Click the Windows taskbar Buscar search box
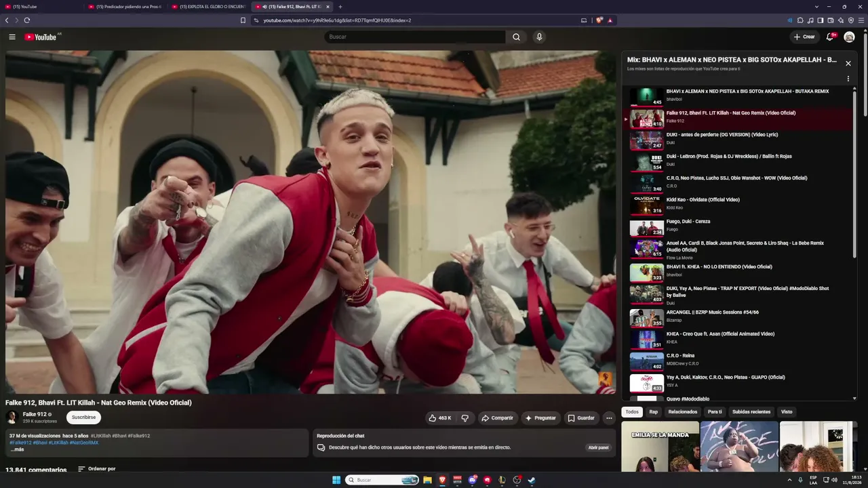Viewport: 868px width, 488px height. coord(382,480)
